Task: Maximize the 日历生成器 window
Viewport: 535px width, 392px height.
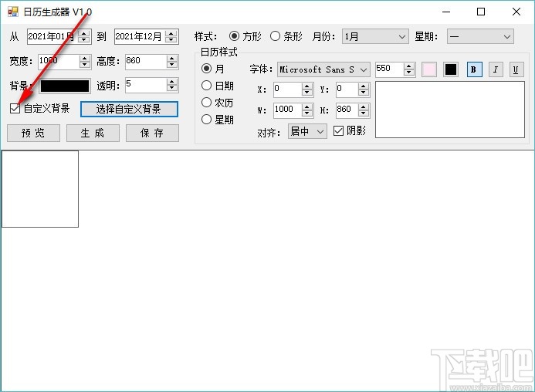Action: [x=481, y=12]
